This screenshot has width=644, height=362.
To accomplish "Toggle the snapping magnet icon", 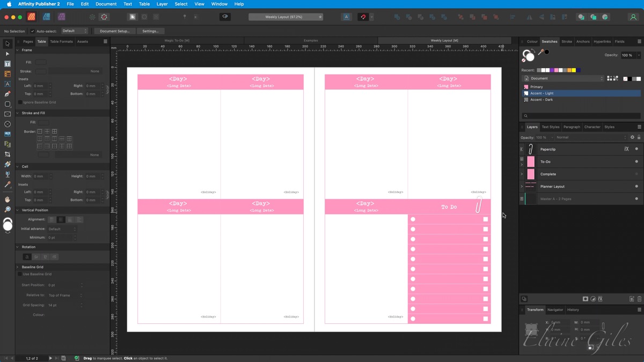I will click(x=363, y=17).
